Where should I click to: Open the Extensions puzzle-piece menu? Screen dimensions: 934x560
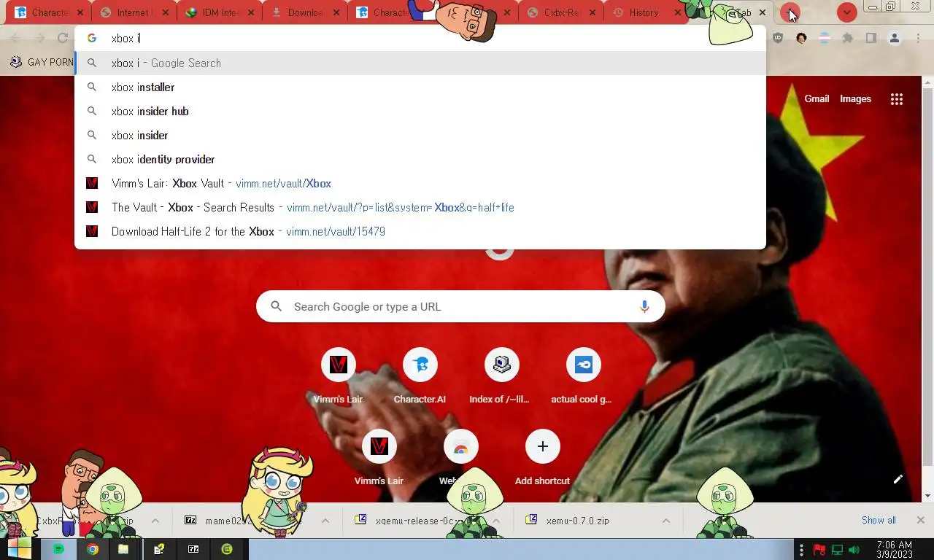point(847,38)
